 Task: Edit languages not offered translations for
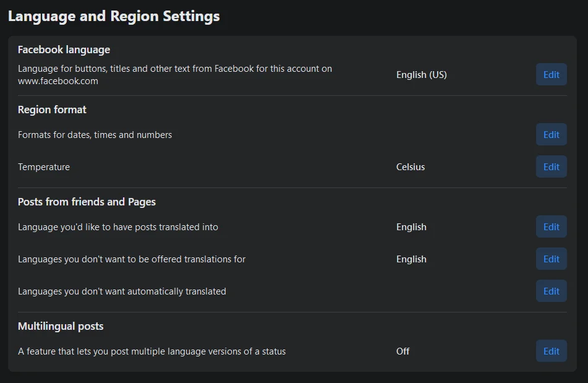click(551, 259)
